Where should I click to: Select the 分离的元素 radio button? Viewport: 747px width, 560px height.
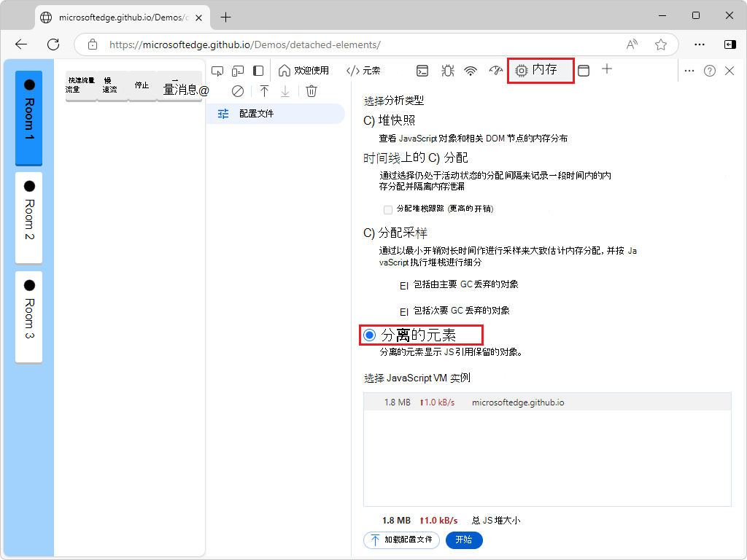coord(370,335)
